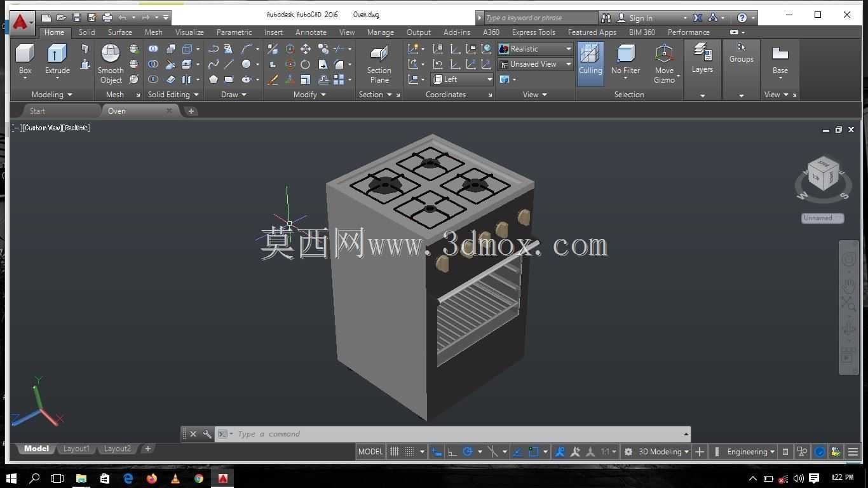Open the workspace switching gear icon
This screenshot has width=868, height=488.
pyautogui.click(x=628, y=452)
